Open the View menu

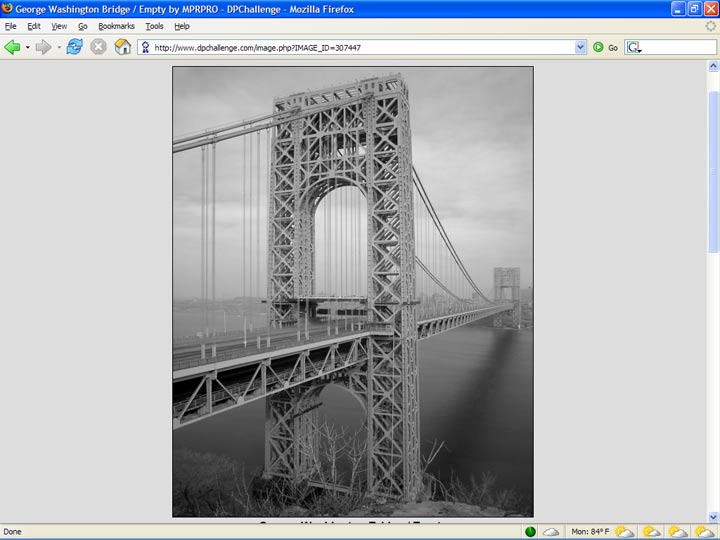pyautogui.click(x=59, y=26)
